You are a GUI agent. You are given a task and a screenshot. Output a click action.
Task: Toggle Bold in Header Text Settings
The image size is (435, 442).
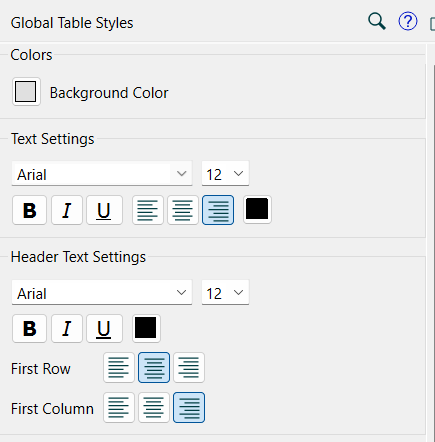(29, 329)
